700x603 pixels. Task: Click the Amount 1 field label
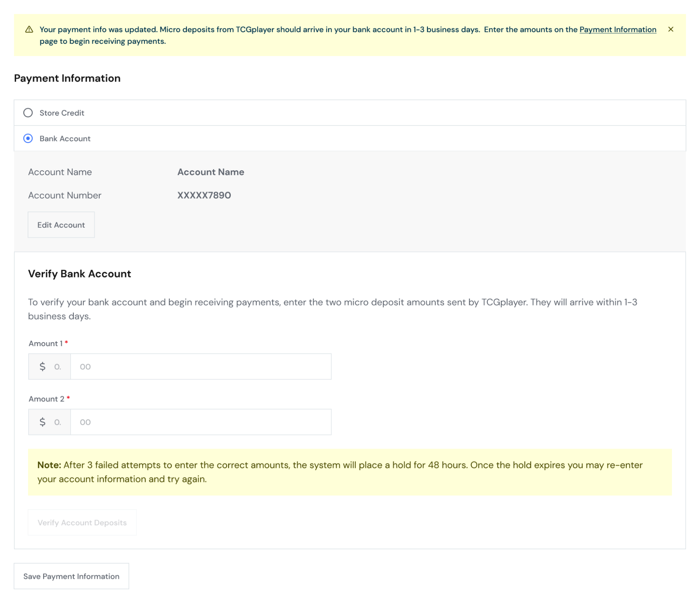tap(46, 343)
